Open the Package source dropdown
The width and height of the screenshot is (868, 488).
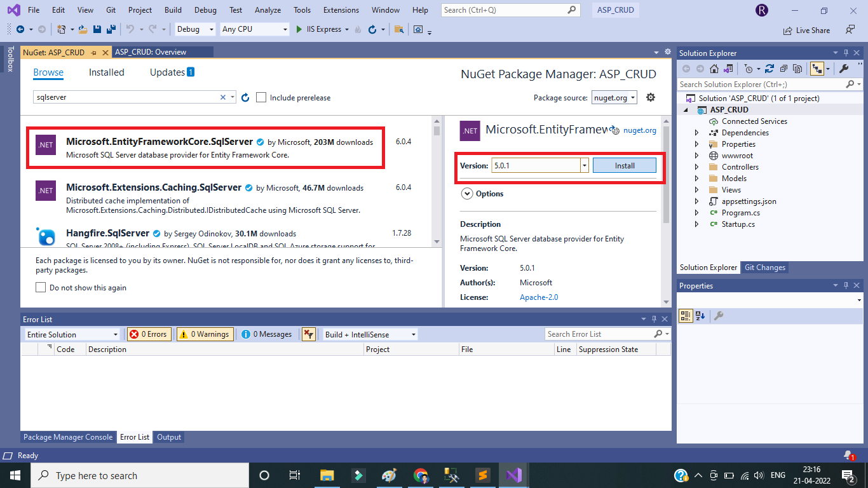pos(614,97)
